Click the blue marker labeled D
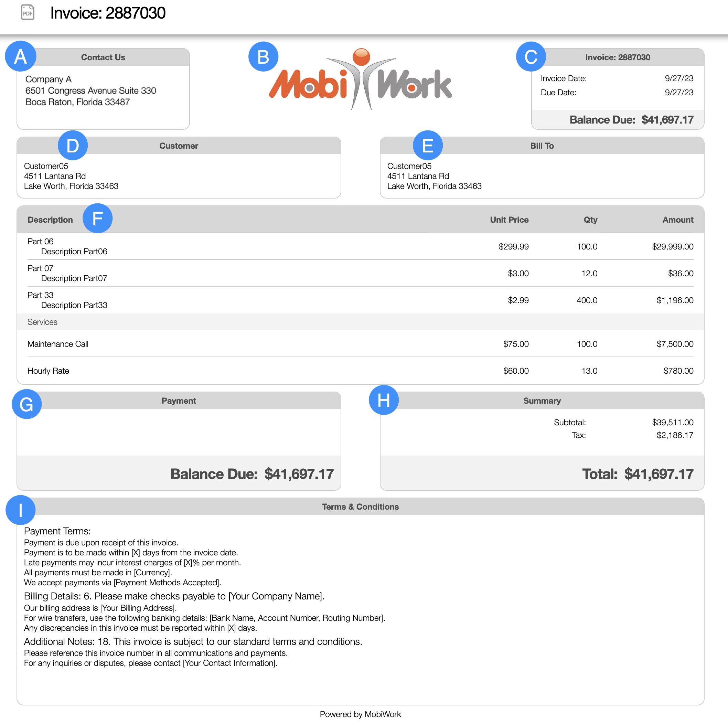Image resolution: width=728 pixels, height=724 pixels. tap(73, 146)
